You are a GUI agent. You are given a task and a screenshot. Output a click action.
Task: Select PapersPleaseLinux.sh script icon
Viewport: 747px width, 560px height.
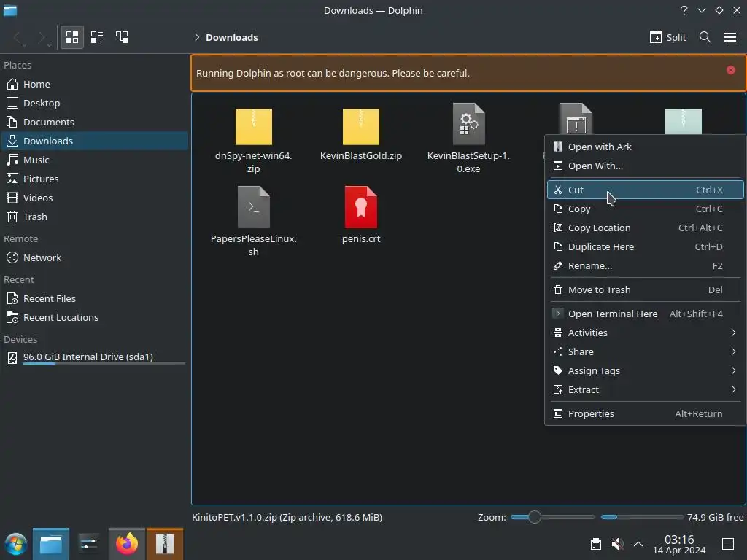(x=253, y=207)
